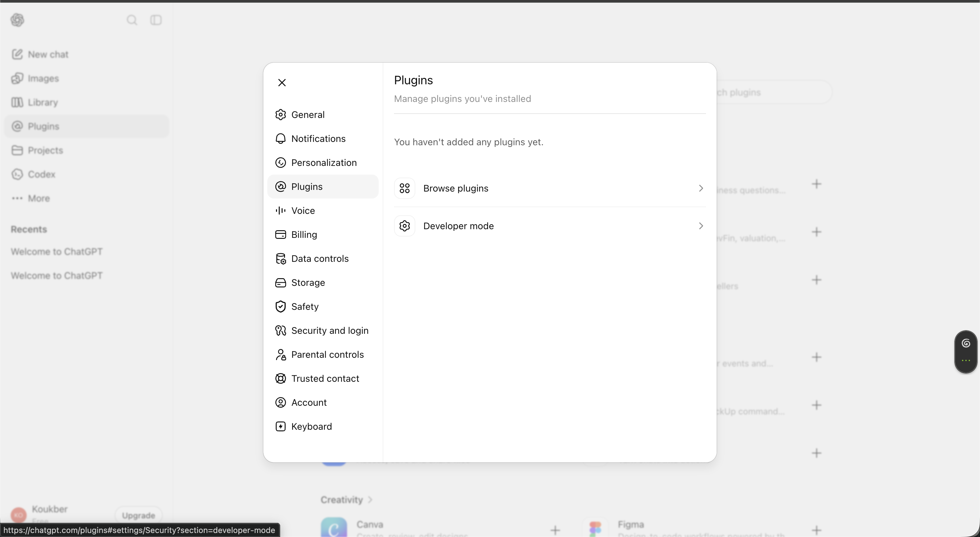Expand Browse plugins chevron arrow
This screenshot has width=980, height=537.
coord(701,188)
